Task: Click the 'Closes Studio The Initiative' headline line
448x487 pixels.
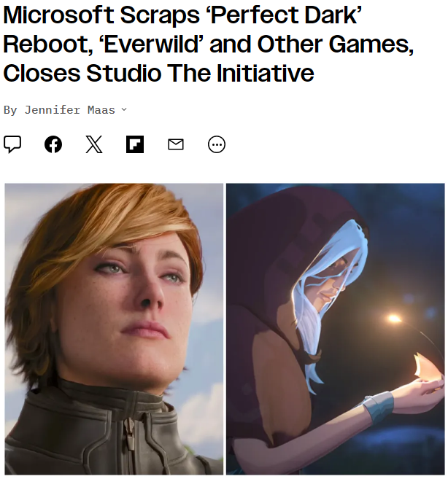Action: point(158,73)
